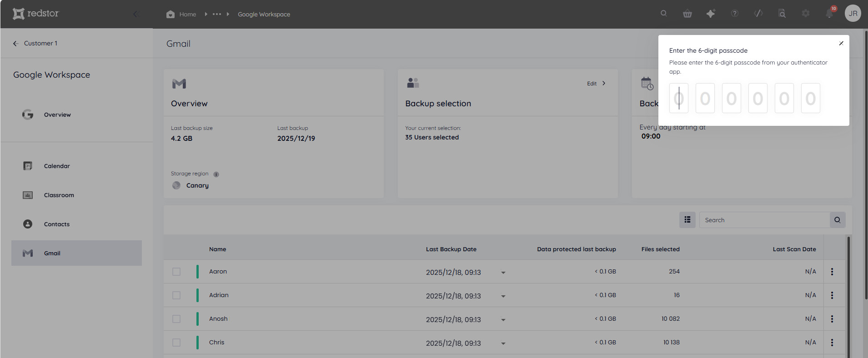
Task: Open the JR user avatar menu
Action: [x=853, y=13]
